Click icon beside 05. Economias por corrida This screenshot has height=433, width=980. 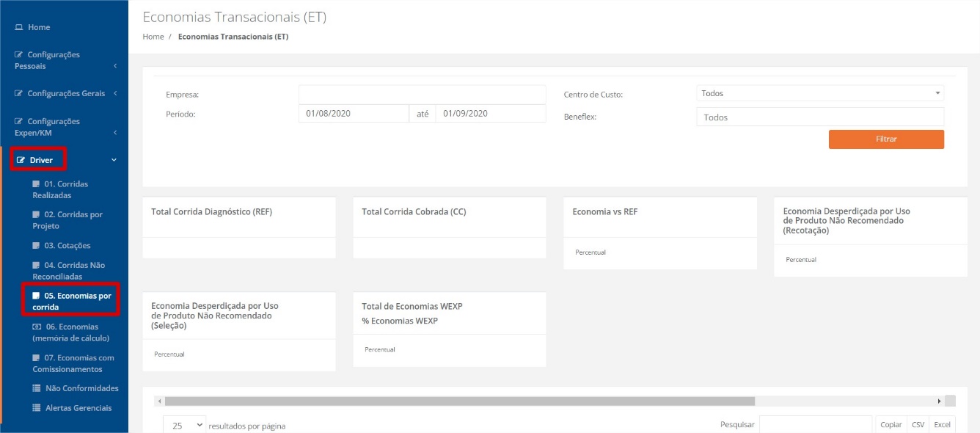(x=37, y=296)
